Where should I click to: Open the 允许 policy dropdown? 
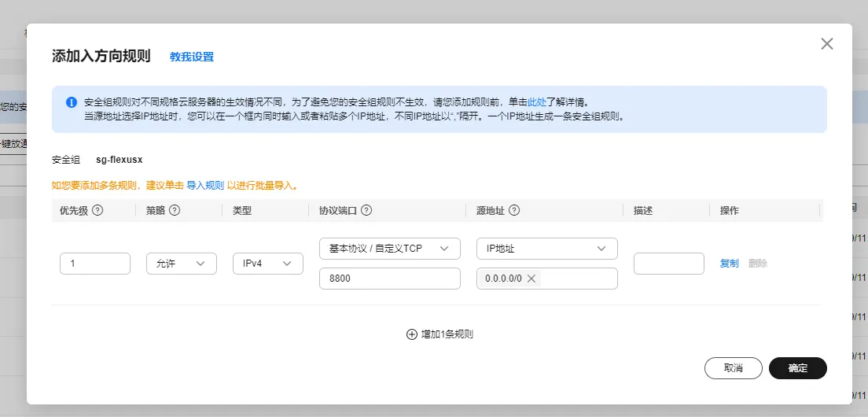[x=182, y=264]
